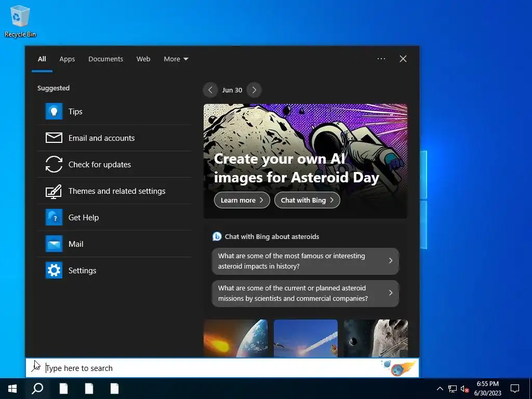Open the famous asteroid impacts question
Screen dimensions: 532x399
(305, 261)
